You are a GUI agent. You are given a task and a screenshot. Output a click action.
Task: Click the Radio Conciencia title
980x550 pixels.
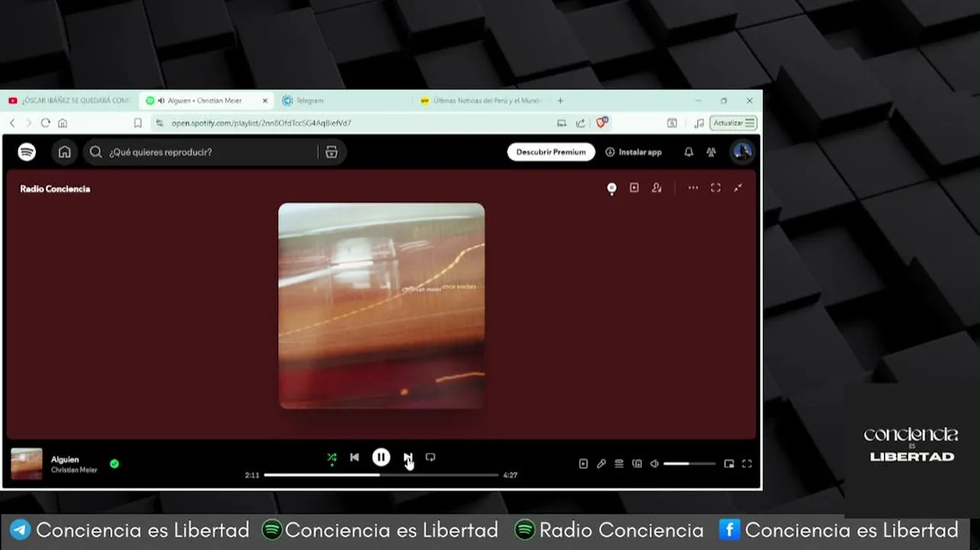pyautogui.click(x=55, y=189)
